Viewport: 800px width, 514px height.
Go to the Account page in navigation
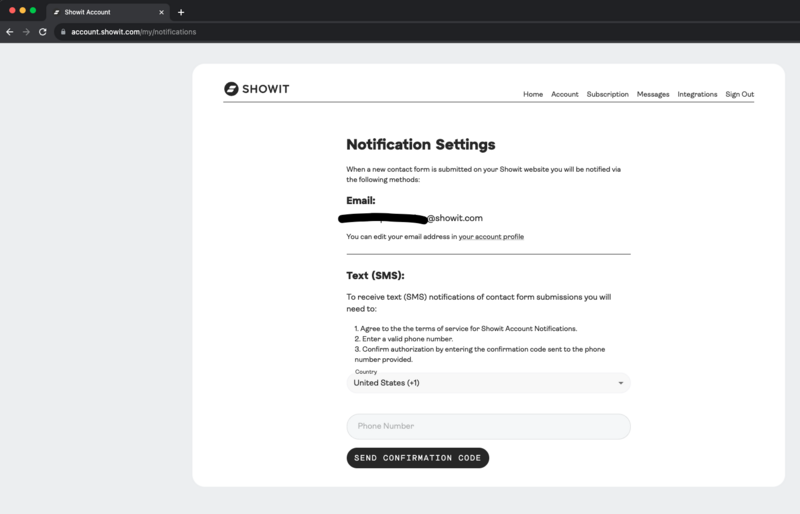click(565, 94)
